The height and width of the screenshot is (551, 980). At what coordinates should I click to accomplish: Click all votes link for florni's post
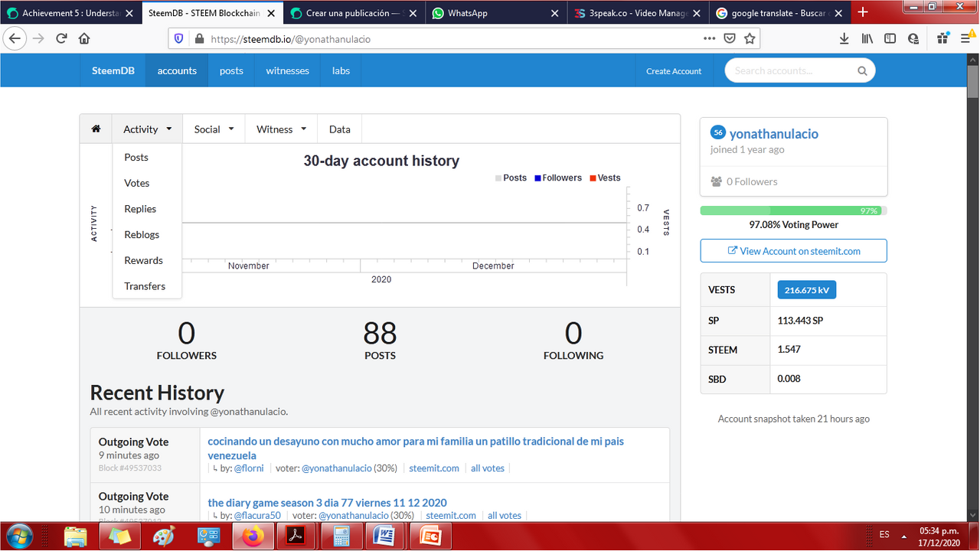488,468
